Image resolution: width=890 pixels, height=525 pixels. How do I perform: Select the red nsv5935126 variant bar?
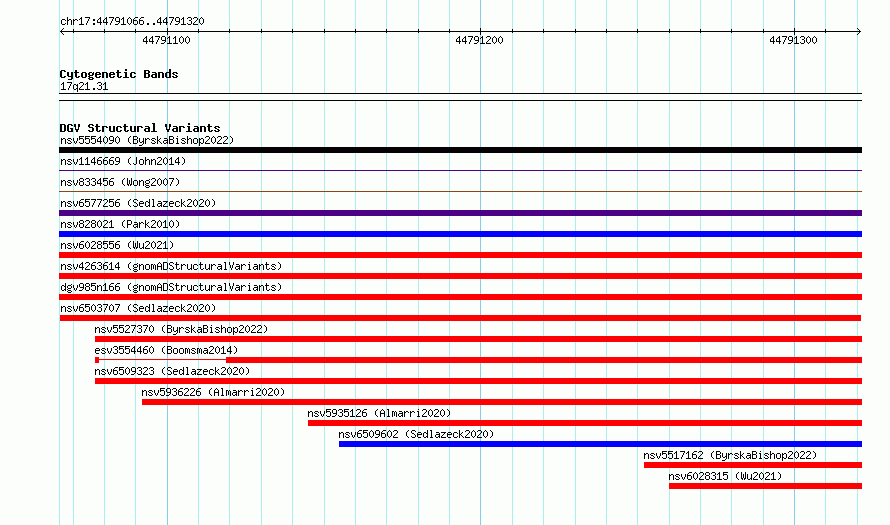[x=585, y=423]
